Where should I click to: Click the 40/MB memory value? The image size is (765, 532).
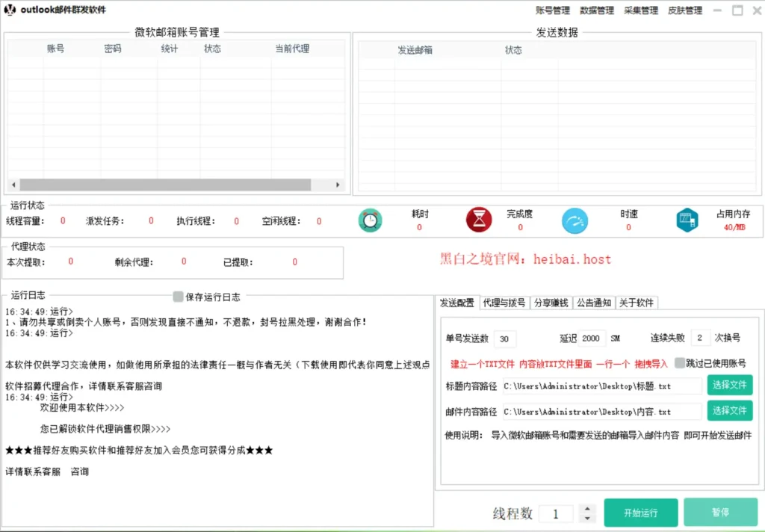click(735, 227)
